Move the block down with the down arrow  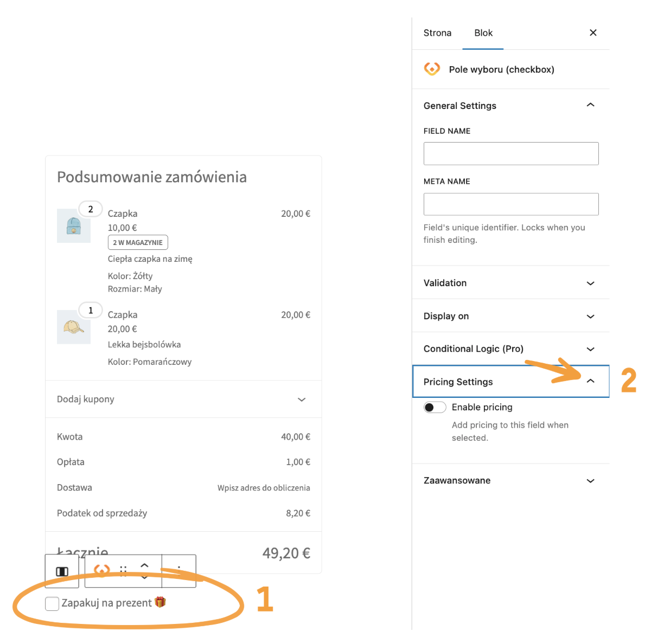[x=145, y=578]
